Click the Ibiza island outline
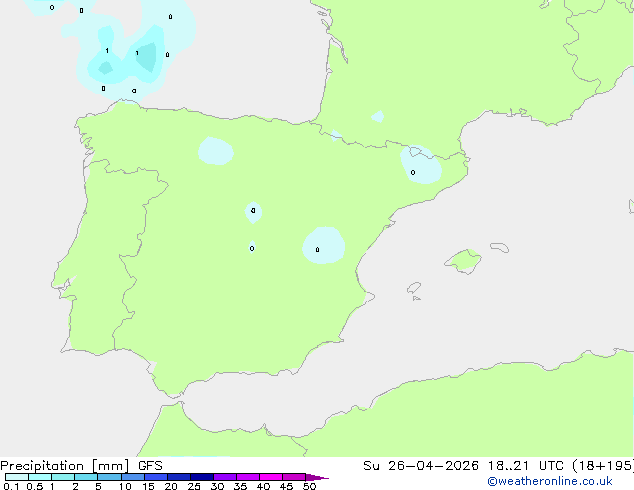The width and height of the screenshot is (634, 490). point(414,288)
